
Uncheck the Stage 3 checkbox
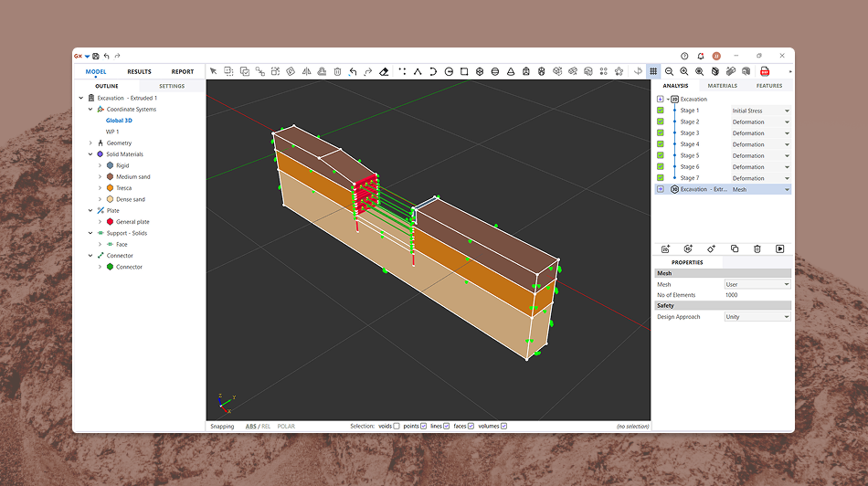(660, 133)
